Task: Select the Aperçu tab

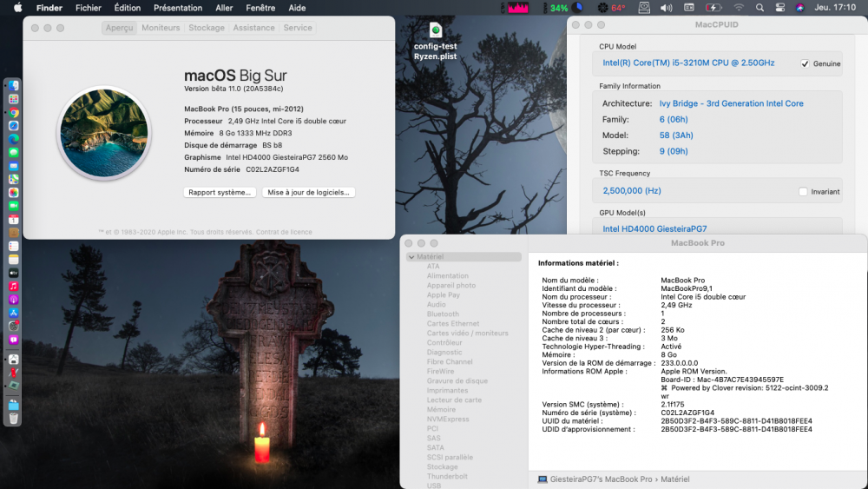Action: click(x=120, y=28)
